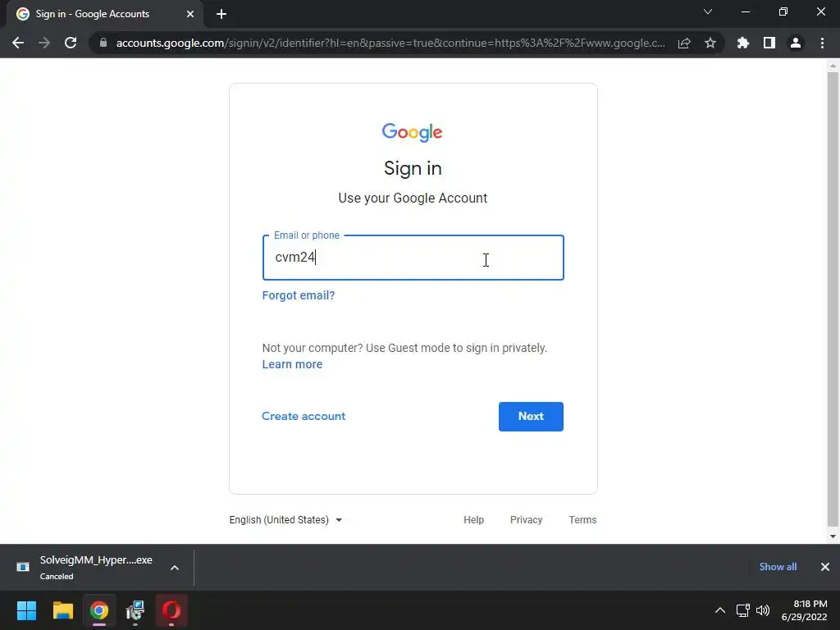The width and height of the screenshot is (840, 630).
Task: Click Create account
Action: pos(304,416)
